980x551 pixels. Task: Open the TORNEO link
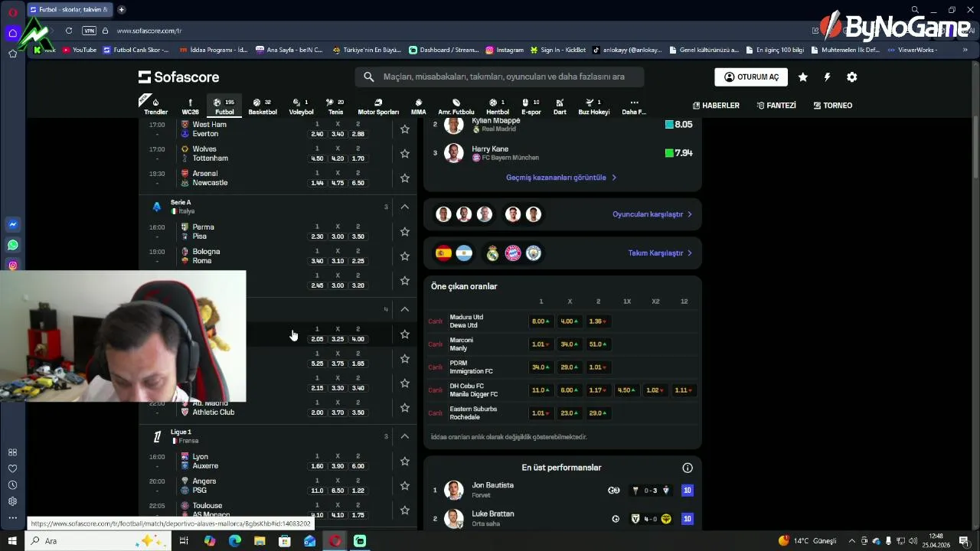[832, 106]
